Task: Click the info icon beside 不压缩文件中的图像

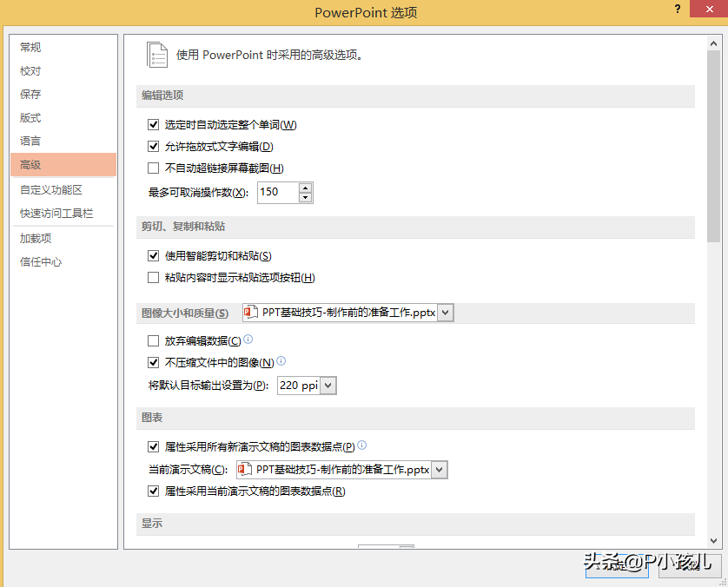Action: [x=281, y=360]
